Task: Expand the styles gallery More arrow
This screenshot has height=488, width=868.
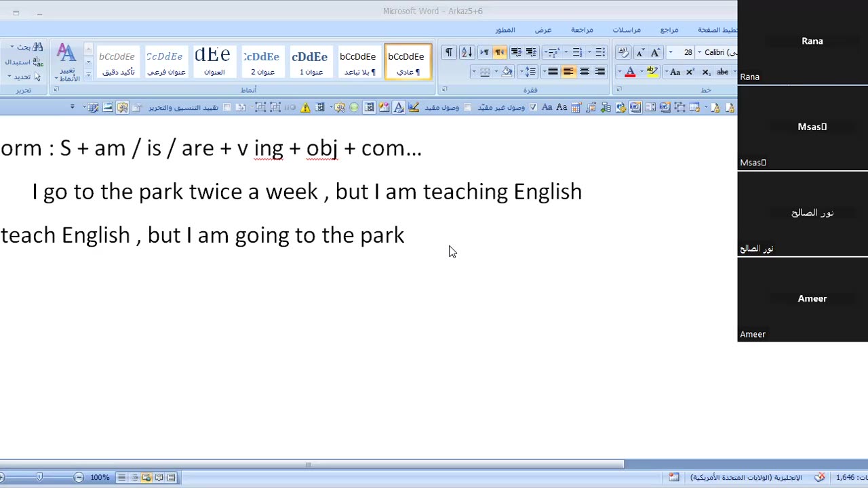Action: point(88,74)
